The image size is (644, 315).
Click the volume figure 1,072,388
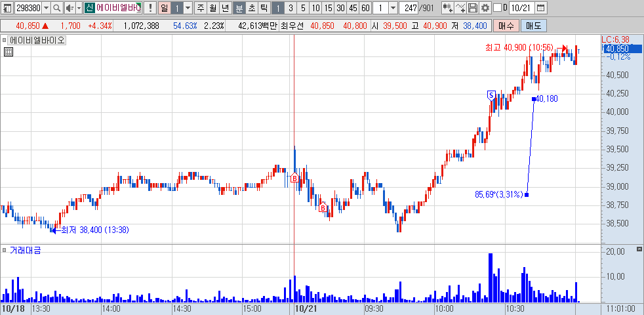141,26
